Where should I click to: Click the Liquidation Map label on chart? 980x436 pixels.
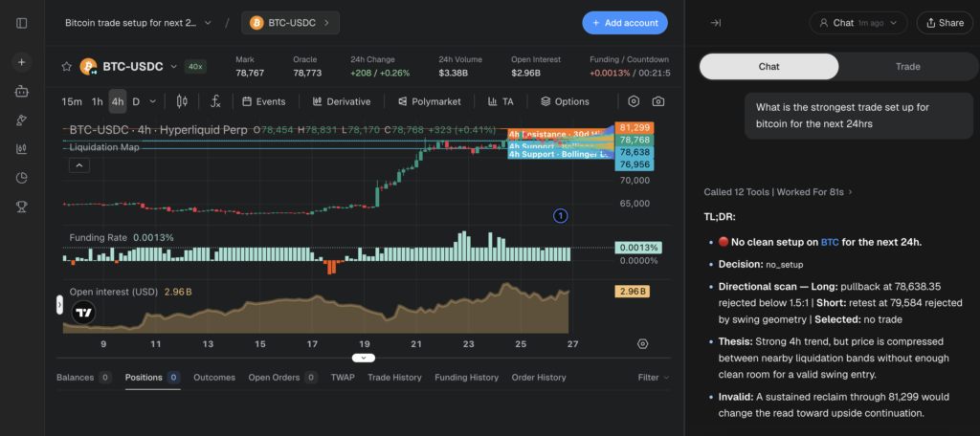(104, 147)
